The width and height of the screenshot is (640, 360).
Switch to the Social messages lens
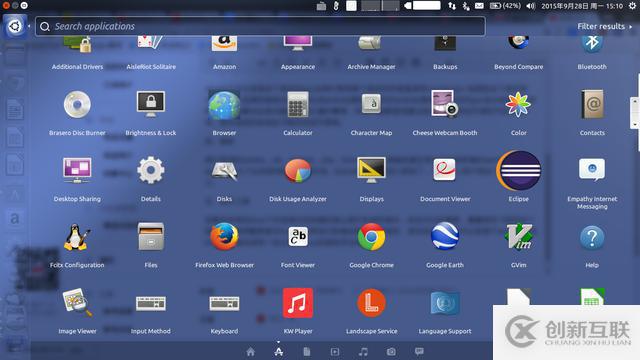click(419, 351)
